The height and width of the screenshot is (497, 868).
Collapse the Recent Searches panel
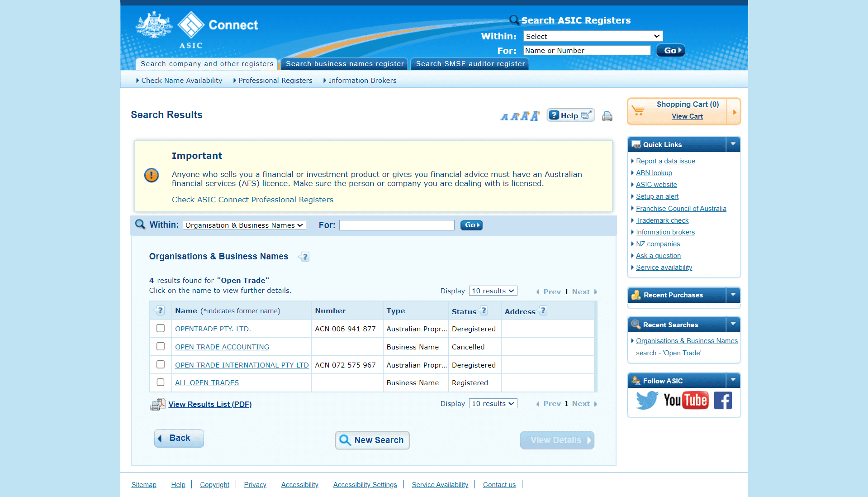(733, 324)
